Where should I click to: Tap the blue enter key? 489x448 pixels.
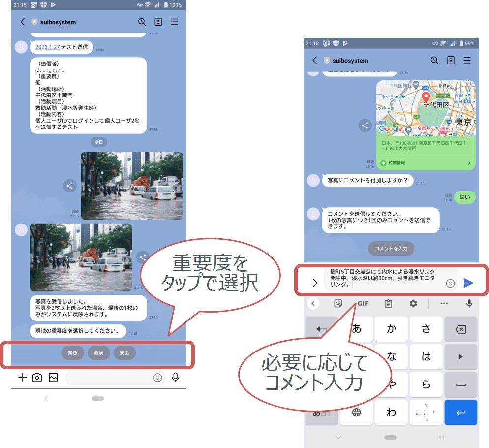461,412
